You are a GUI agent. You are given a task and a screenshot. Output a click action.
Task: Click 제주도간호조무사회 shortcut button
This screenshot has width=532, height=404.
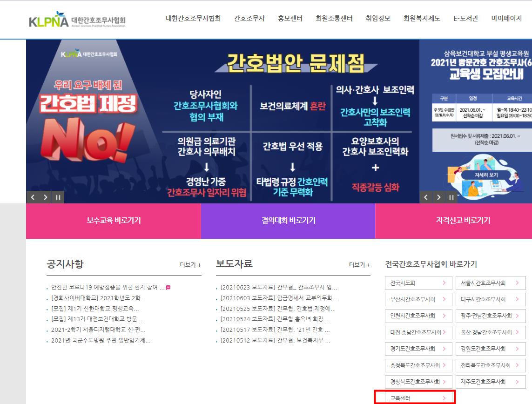coord(491,382)
